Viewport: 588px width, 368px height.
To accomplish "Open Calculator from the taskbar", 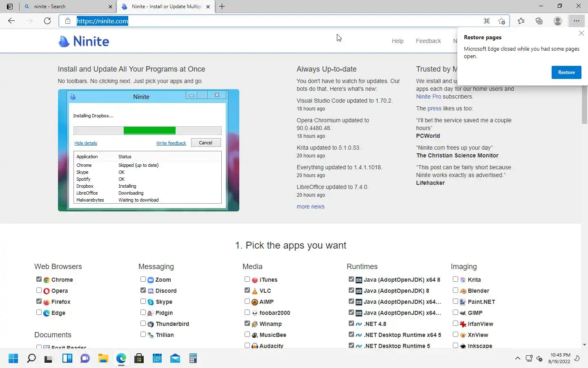I will pyautogui.click(x=193, y=359).
